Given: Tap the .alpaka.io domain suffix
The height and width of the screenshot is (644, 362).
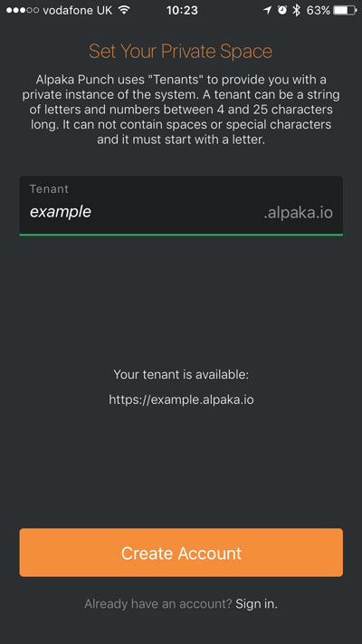Looking at the screenshot, I should pos(298,213).
